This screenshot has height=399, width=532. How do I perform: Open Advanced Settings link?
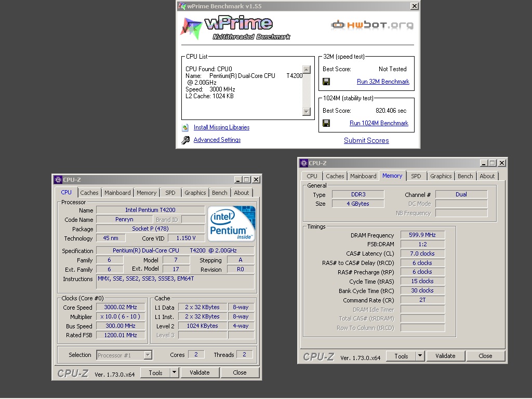click(x=217, y=140)
